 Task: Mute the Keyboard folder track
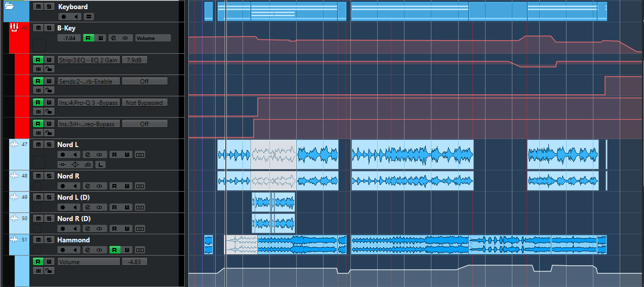(x=38, y=7)
